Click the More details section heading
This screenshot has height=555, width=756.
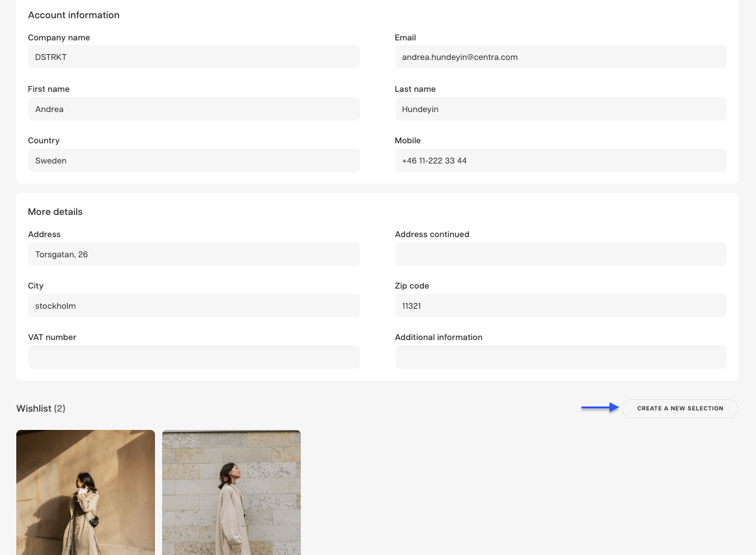click(55, 212)
